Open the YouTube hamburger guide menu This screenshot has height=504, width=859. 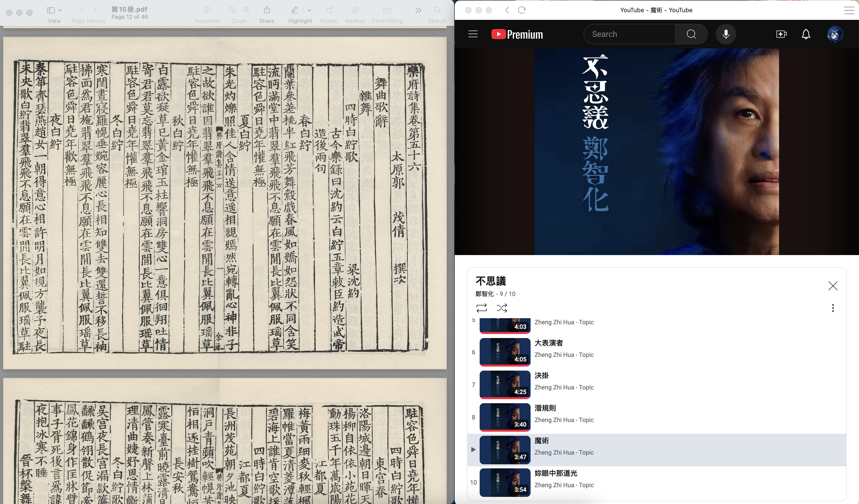point(473,34)
